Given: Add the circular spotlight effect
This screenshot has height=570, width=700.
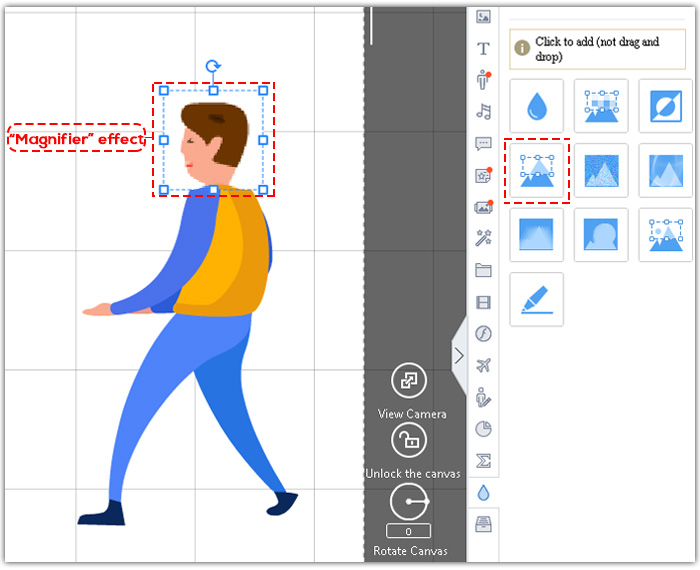Looking at the screenshot, I should pyautogui.click(x=601, y=235).
